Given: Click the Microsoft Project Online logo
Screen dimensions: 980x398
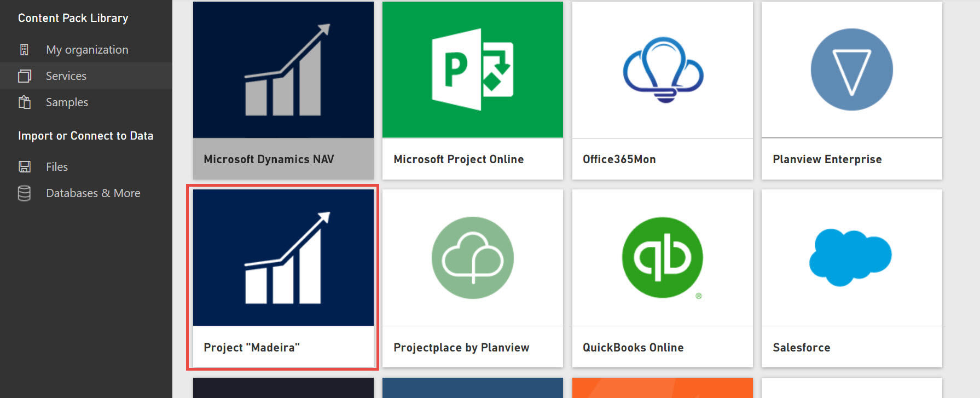Looking at the screenshot, I should (x=472, y=70).
